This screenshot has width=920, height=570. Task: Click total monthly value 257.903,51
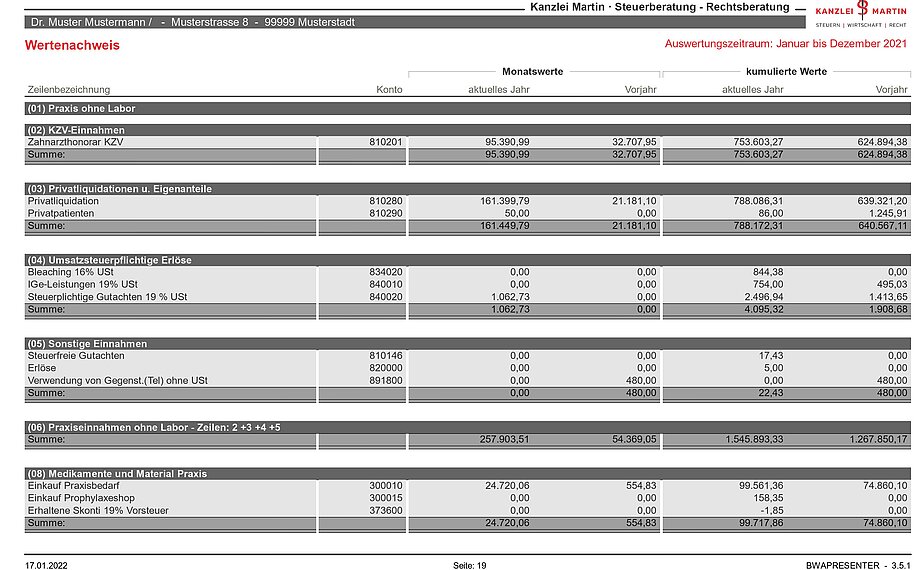[505, 439]
